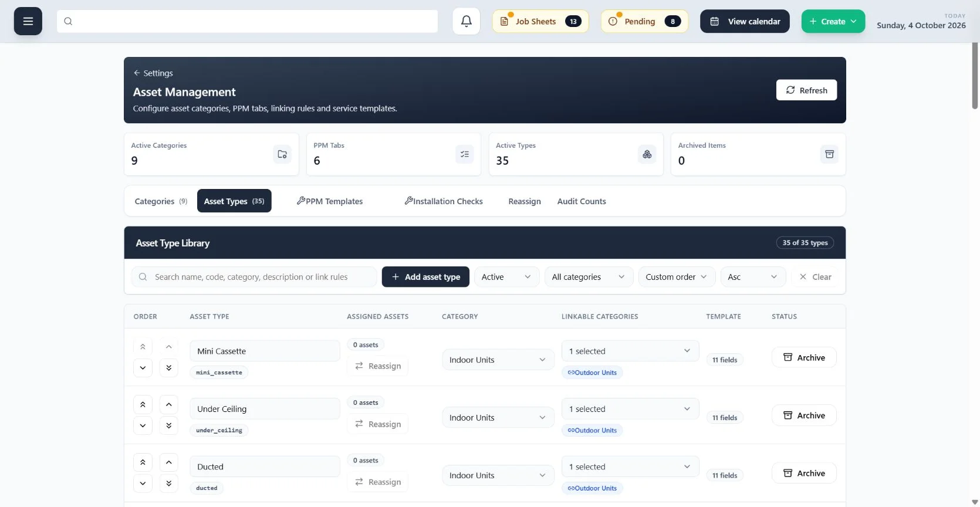Go back to Settings link
The image size is (980, 507).
(x=153, y=73)
